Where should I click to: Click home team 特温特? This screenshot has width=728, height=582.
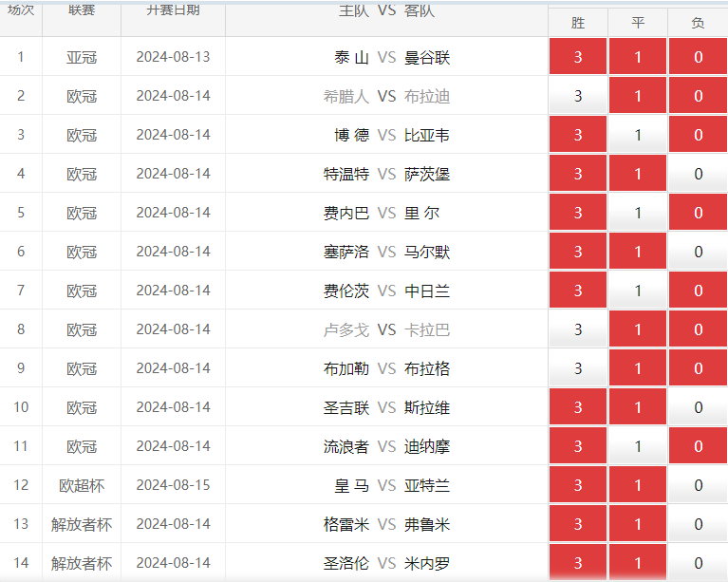coord(346,175)
